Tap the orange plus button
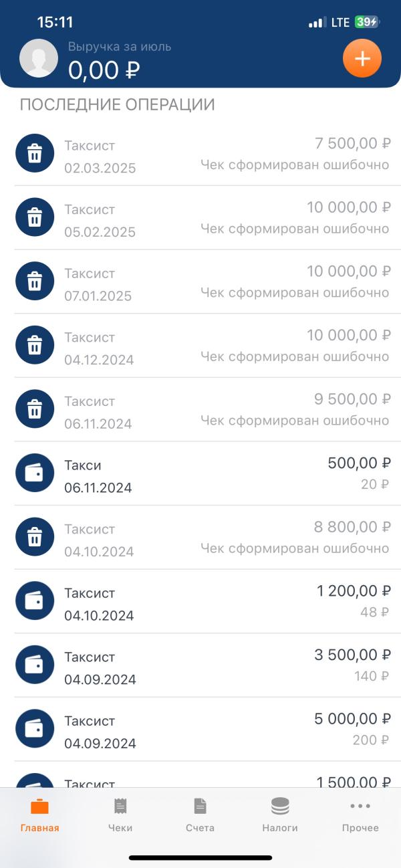 [362, 58]
